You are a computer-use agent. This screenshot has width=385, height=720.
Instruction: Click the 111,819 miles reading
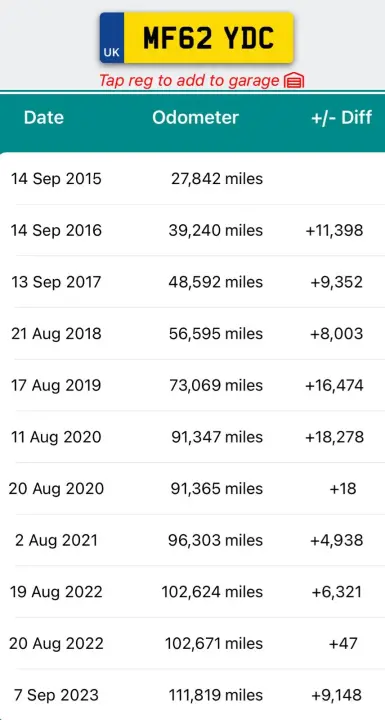(x=215, y=695)
